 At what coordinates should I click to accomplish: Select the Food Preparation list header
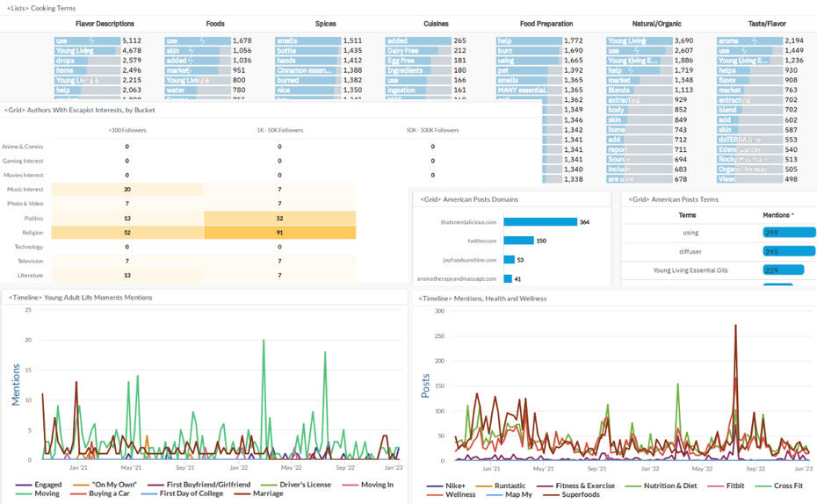[546, 24]
